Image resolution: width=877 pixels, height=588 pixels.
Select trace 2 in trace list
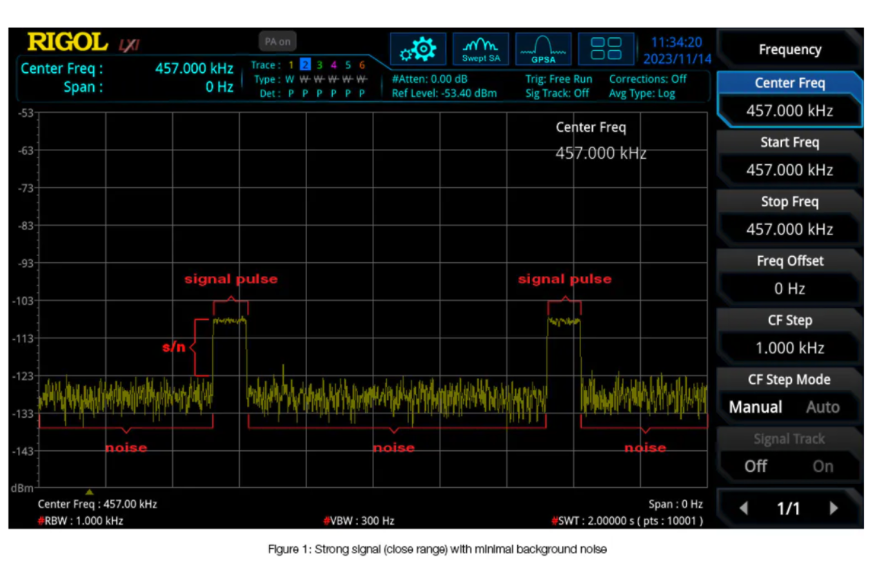[305, 64]
